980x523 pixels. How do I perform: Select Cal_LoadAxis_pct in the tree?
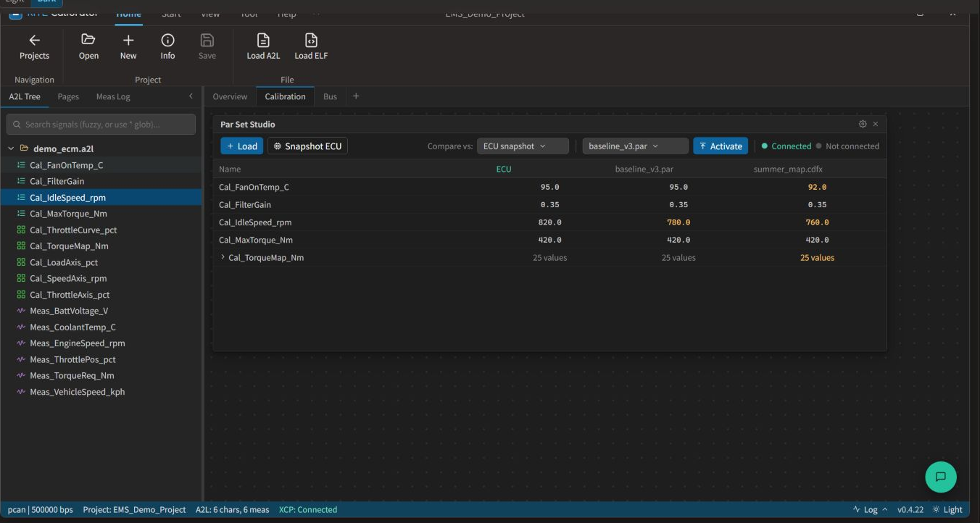point(101,262)
